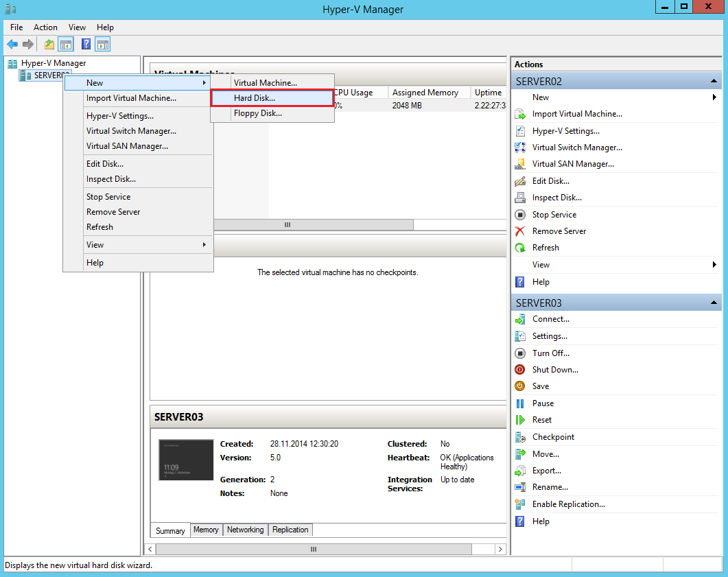
Task: Select Stop Service in context menu
Action: 139,197
